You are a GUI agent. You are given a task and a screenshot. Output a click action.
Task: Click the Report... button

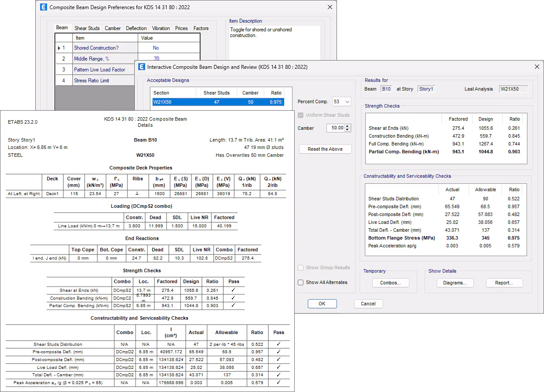pos(503,283)
